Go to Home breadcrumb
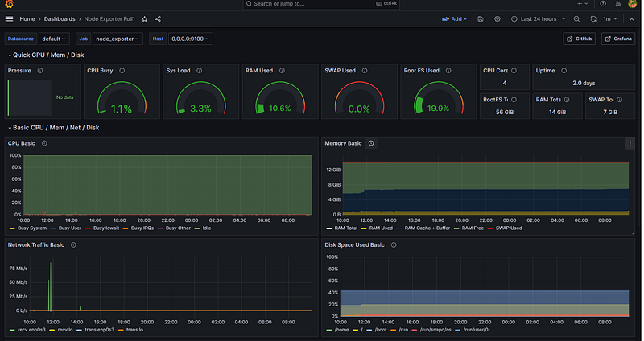 pos(27,18)
